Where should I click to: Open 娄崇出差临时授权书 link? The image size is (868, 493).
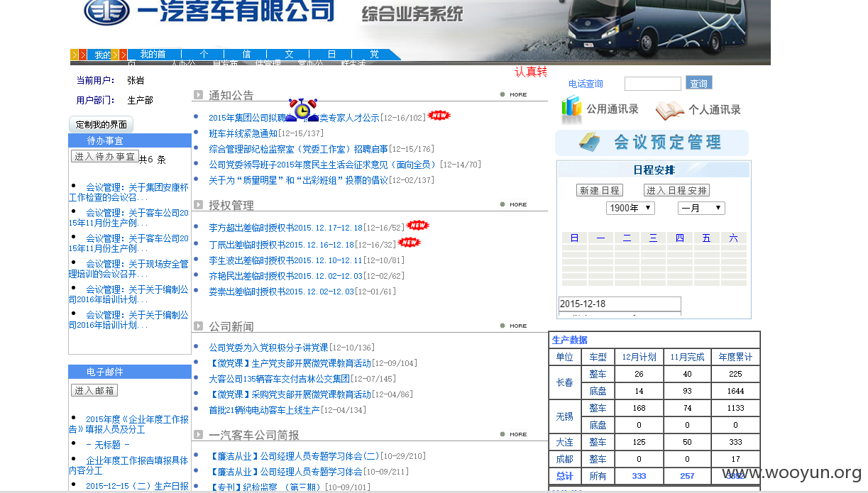[281, 292]
